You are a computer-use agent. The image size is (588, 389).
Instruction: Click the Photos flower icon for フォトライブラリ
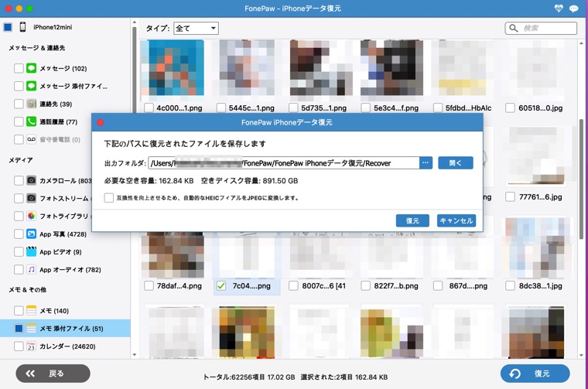31,217
